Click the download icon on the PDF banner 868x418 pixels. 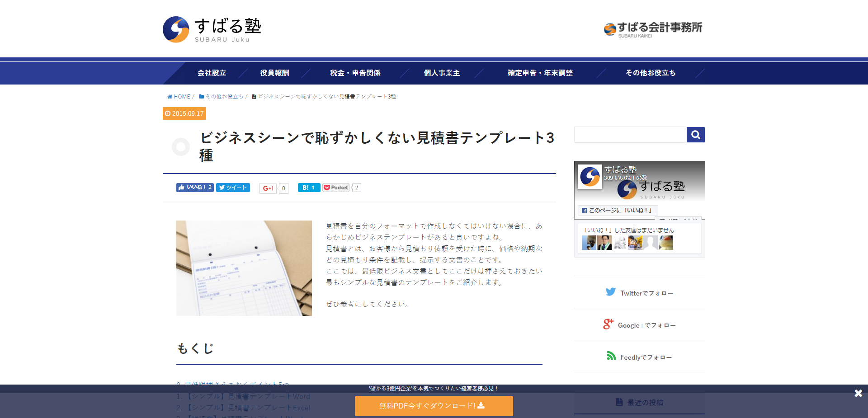(x=481, y=405)
